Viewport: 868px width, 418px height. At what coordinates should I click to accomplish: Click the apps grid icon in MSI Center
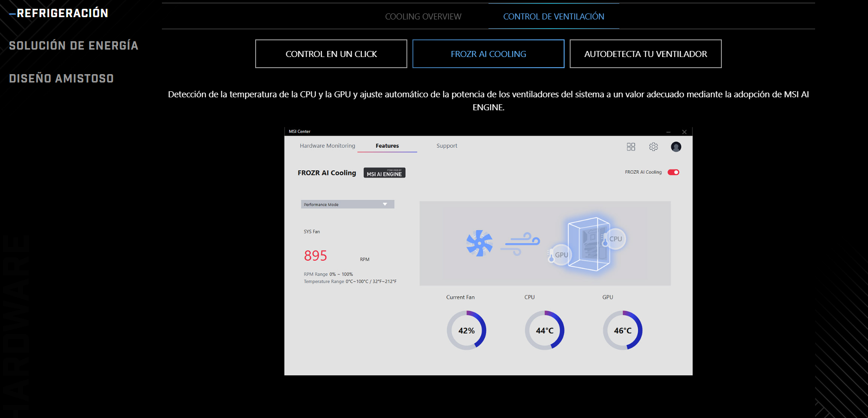(631, 147)
